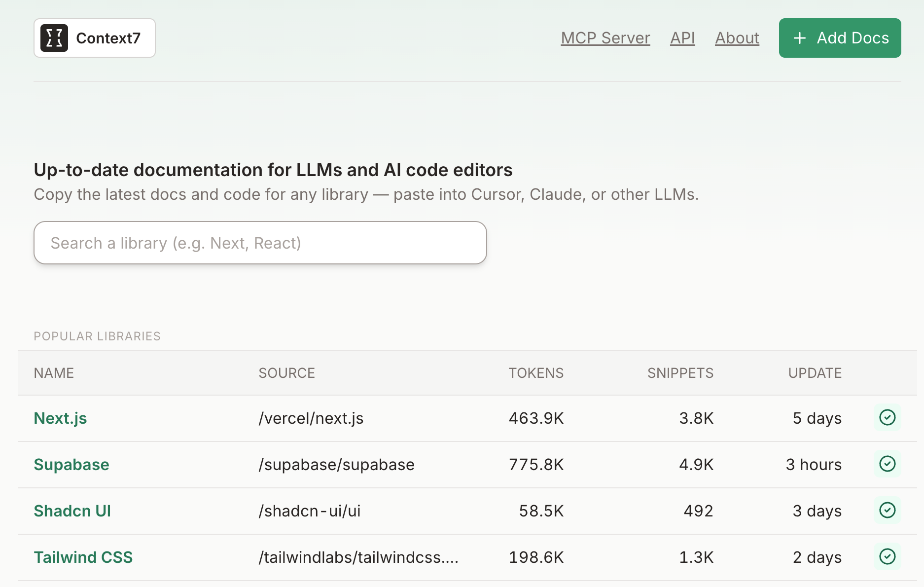Click the /shadcn-ui/ui source cell
The height and width of the screenshot is (587, 924).
tap(310, 511)
